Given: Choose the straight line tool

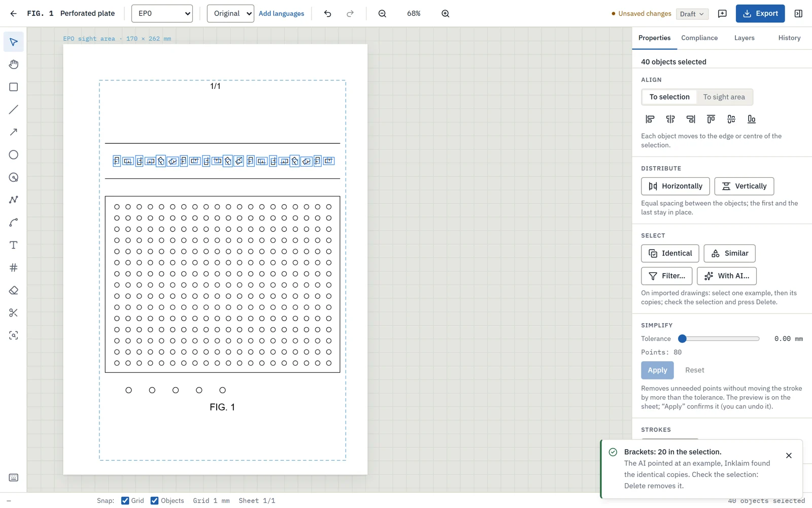Looking at the screenshot, I should [x=14, y=110].
